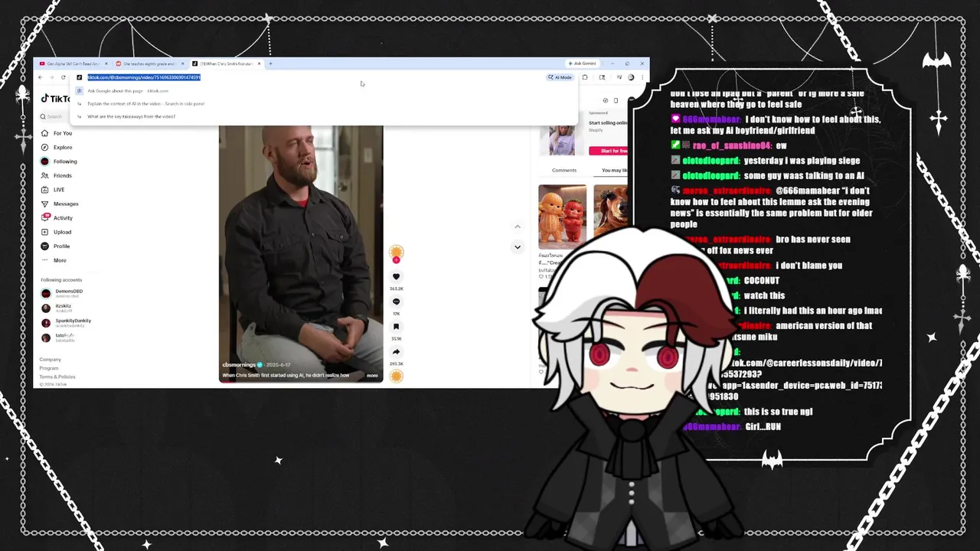Expand the Company footer section
The width and height of the screenshot is (980, 551).
point(50,360)
